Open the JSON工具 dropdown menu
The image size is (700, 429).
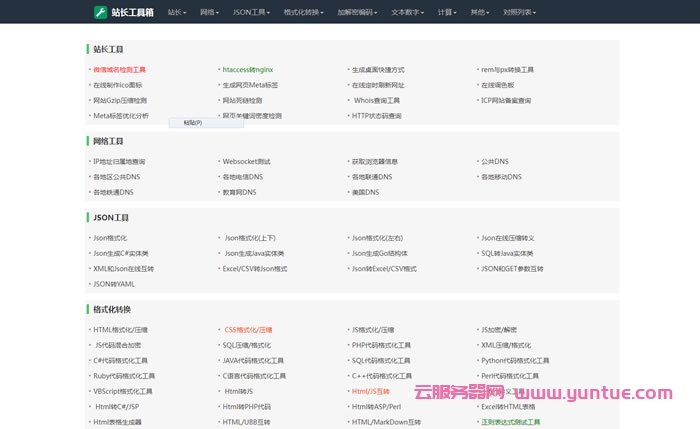pos(252,13)
